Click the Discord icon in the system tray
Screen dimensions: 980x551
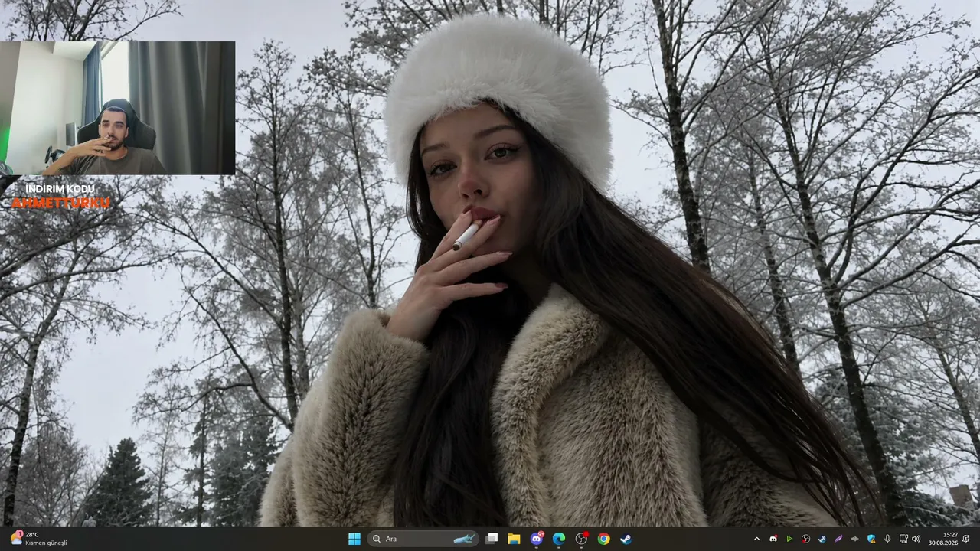click(x=773, y=539)
